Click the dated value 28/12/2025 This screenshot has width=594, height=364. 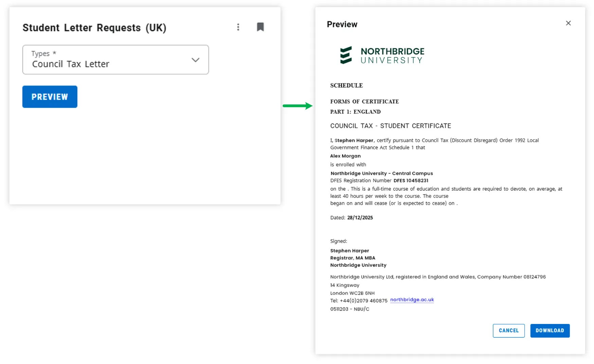360,218
